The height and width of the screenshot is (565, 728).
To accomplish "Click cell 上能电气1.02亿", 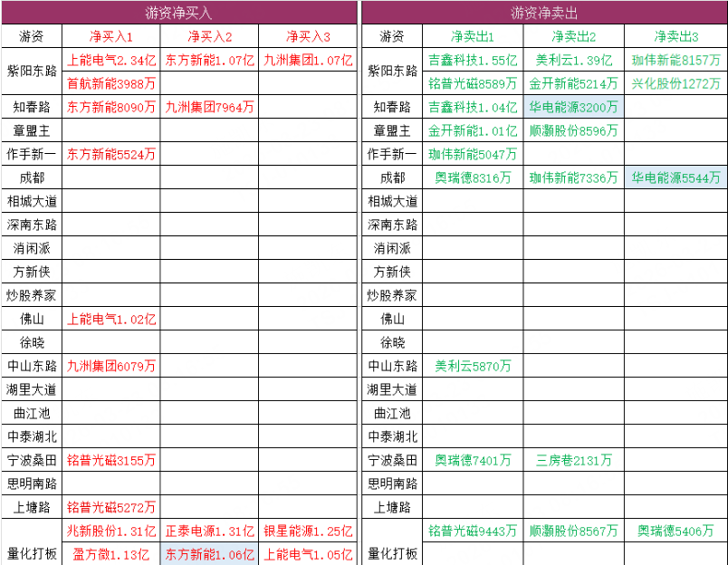I will tap(111, 319).
